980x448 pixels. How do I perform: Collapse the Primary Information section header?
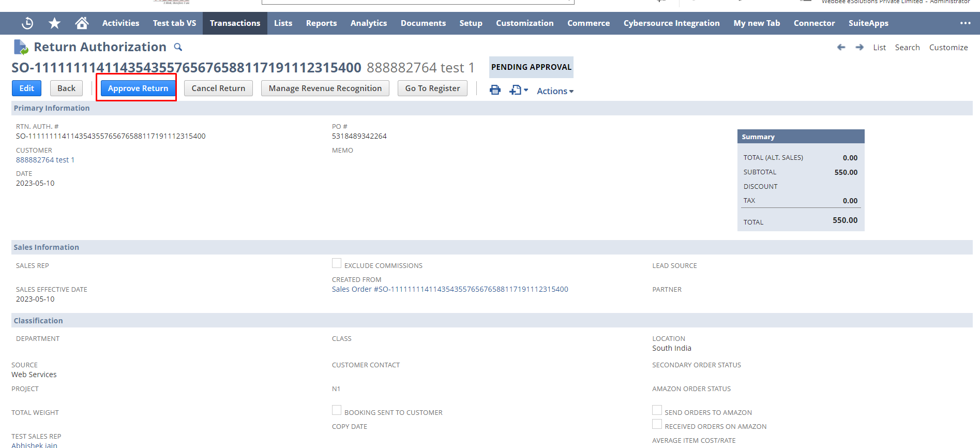pos(52,108)
